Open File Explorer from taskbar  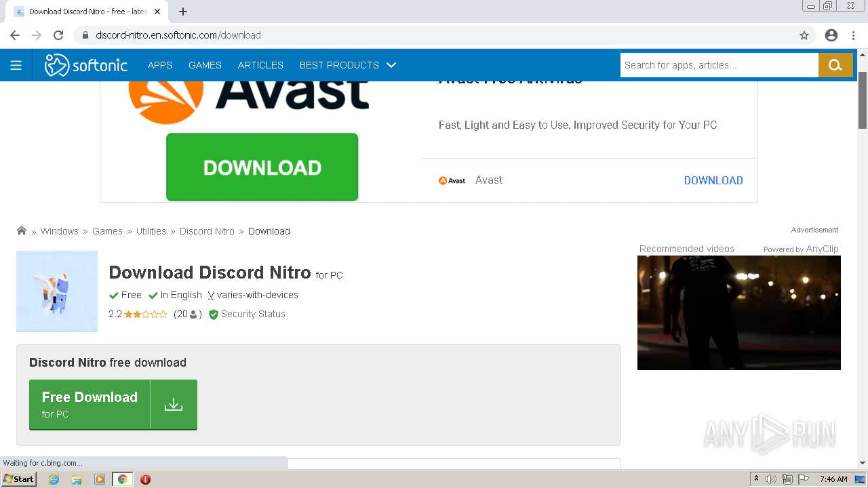click(x=77, y=479)
